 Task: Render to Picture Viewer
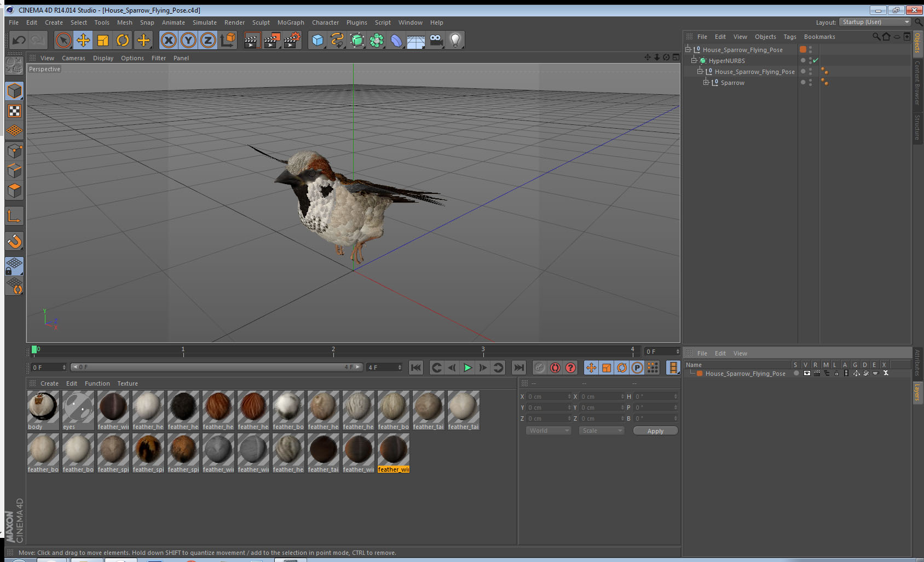point(272,40)
